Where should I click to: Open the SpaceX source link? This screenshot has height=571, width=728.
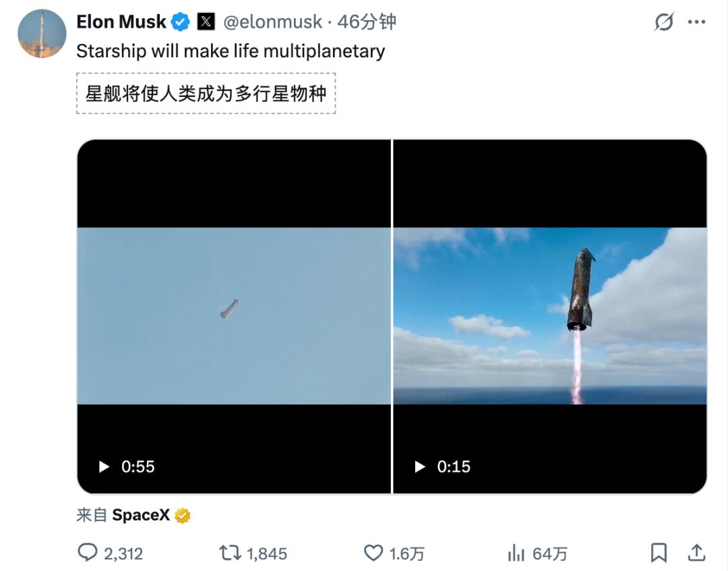pyautogui.click(x=140, y=516)
